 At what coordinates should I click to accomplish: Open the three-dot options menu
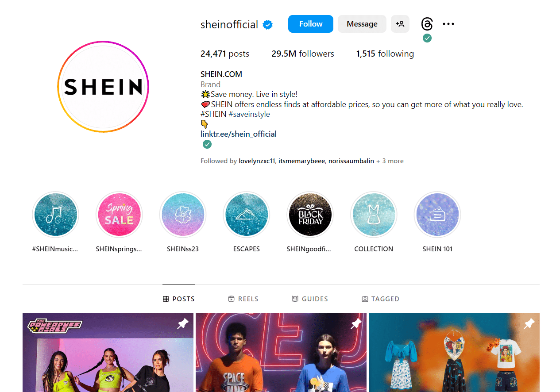point(448,24)
